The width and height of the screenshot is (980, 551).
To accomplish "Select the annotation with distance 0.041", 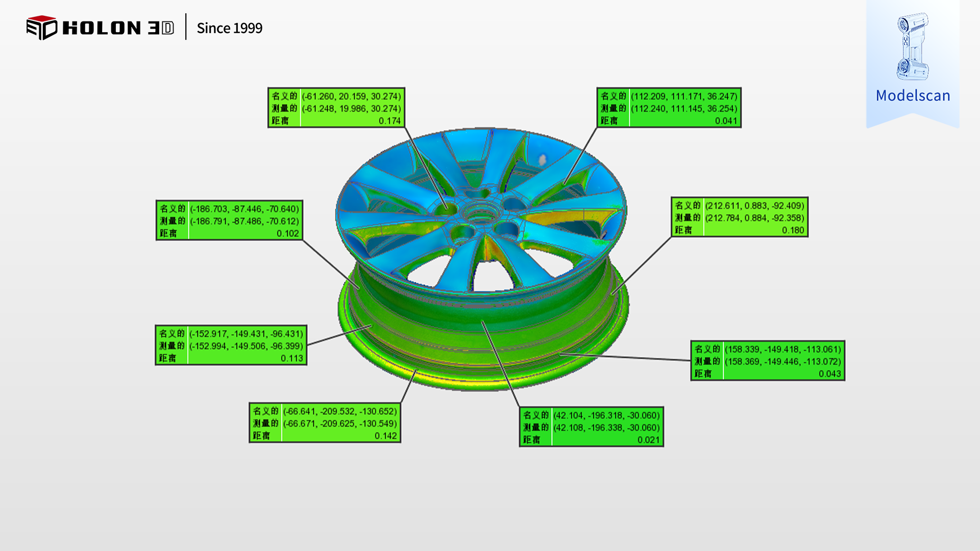I will pyautogui.click(x=669, y=108).
